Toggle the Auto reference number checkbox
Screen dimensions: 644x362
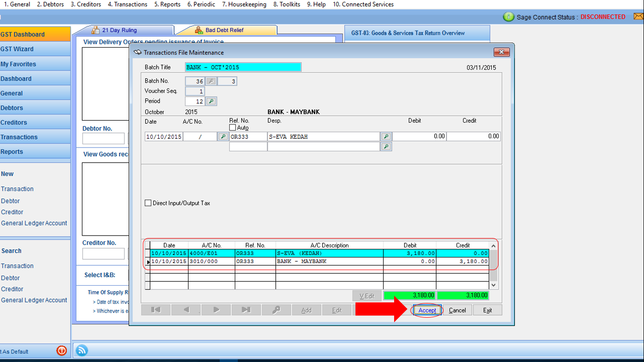point(232,128)
